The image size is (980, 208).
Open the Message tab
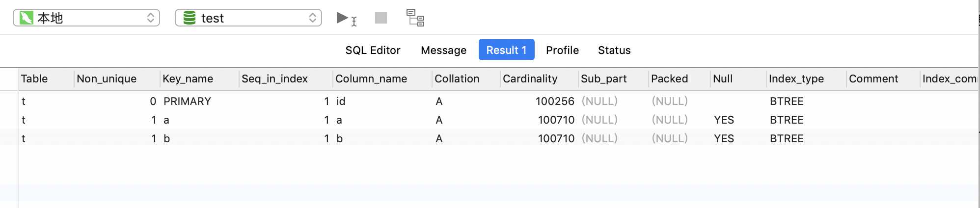443,50
